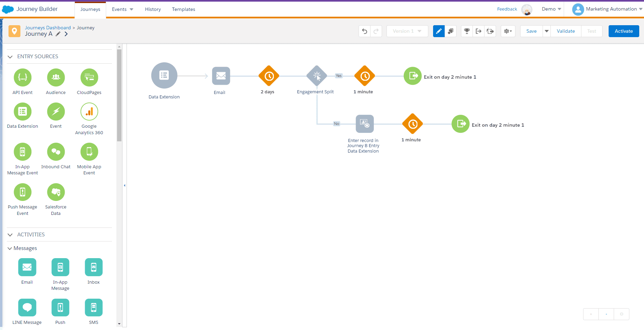Collapse the Messages group

pos(10,249)
